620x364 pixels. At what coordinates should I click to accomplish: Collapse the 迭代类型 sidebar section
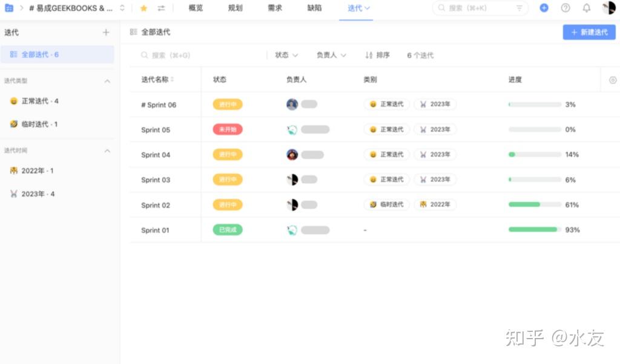pyautogui.click(x=108, y=80)
